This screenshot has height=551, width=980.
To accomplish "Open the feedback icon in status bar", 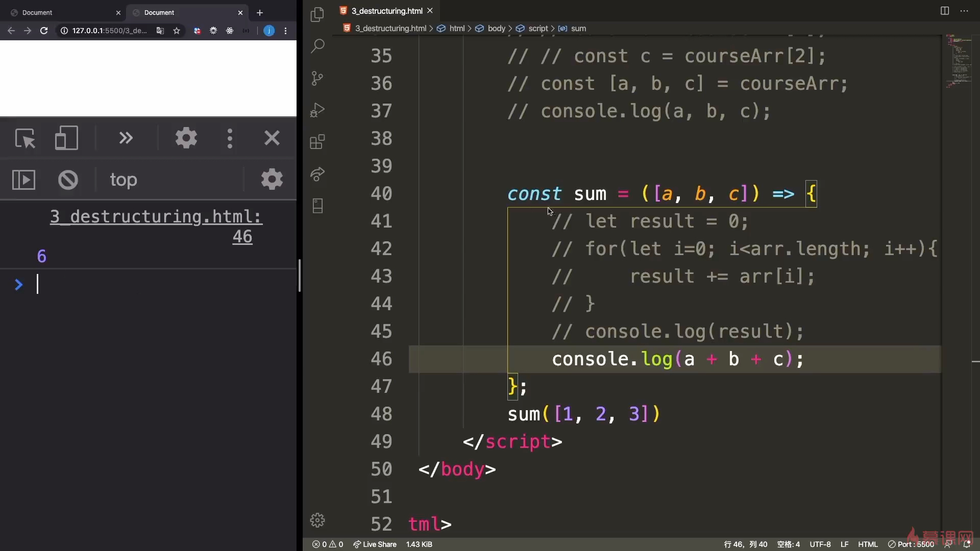I will 948,544.
